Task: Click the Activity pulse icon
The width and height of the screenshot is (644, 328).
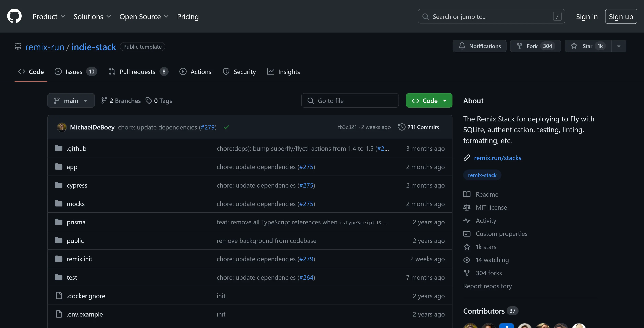Action: pyautogui.click(x=467, y=221)
